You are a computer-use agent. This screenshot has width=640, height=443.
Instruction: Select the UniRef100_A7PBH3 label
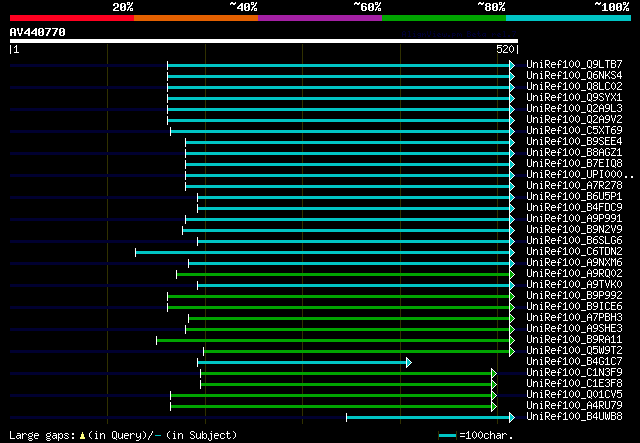[x=574, y=318]
